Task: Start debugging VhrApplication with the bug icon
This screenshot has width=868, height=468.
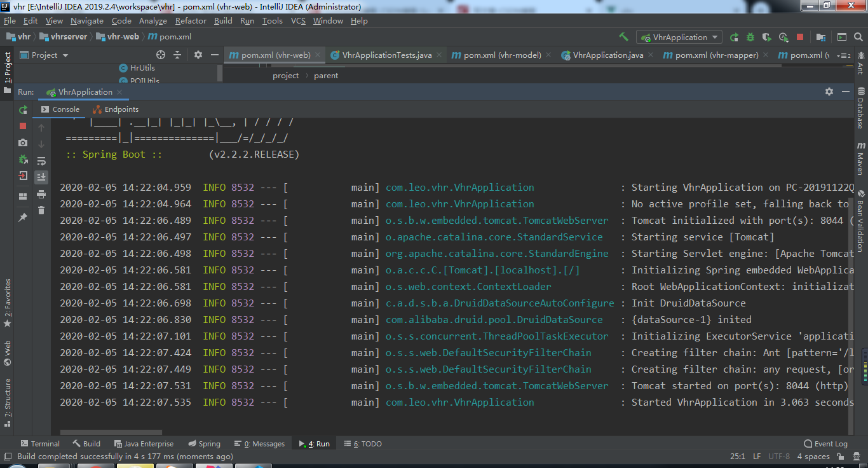Action: [x=750, y=38]
